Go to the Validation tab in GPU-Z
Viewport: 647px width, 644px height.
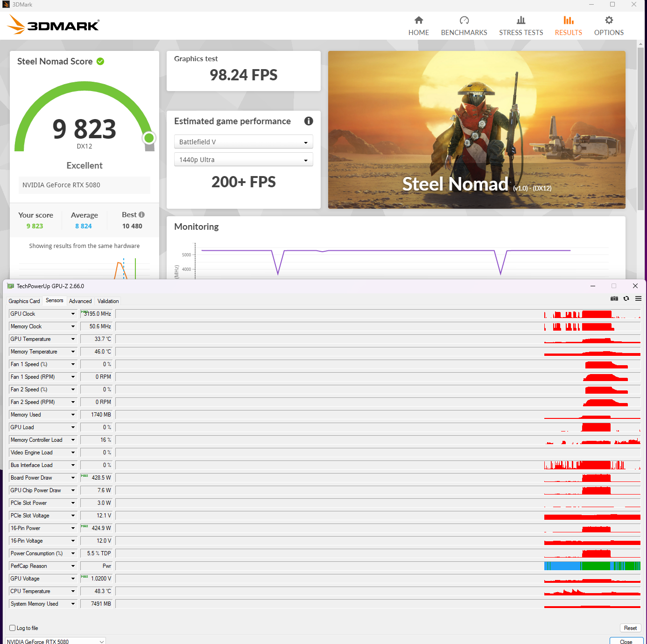tap(108, 301)
